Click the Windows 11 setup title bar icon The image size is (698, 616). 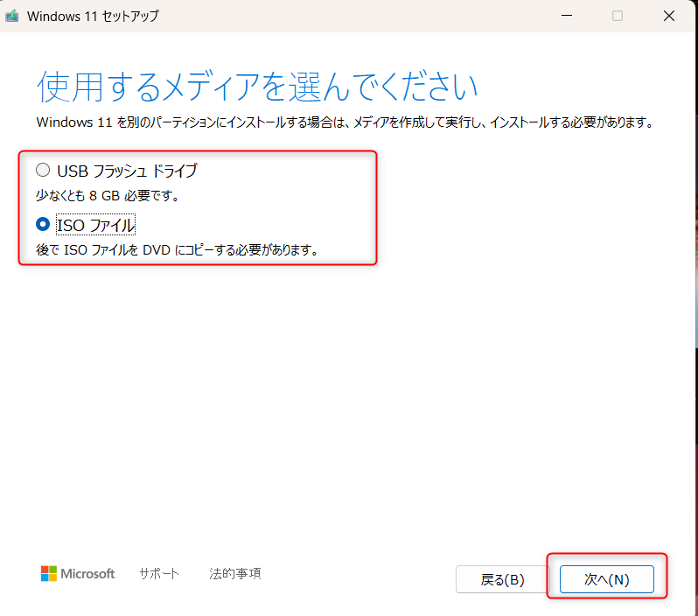12,16
